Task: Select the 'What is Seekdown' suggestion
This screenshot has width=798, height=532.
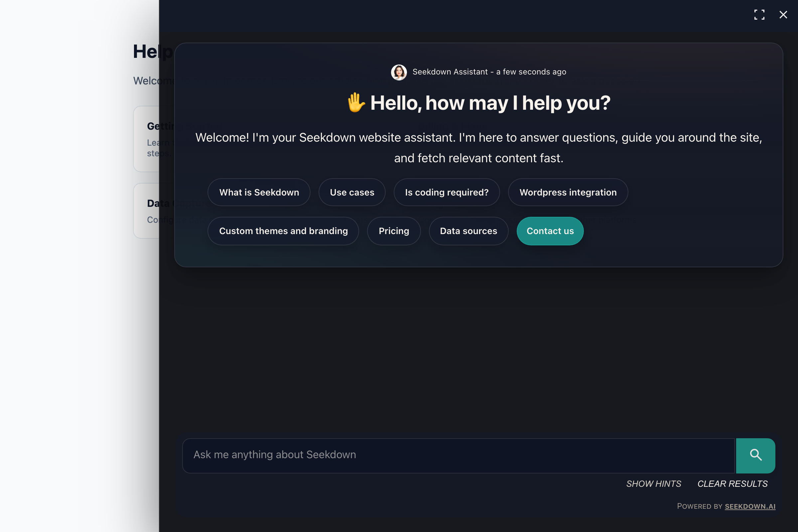Action: [259, 192]
